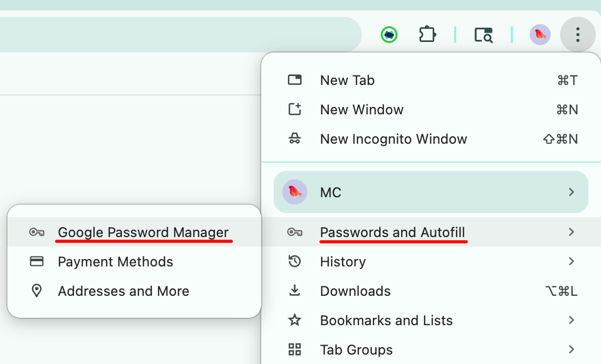This screenshot has width=601, height=364.
Task: Click the incognito spy icon
Action: click(294, 138)
